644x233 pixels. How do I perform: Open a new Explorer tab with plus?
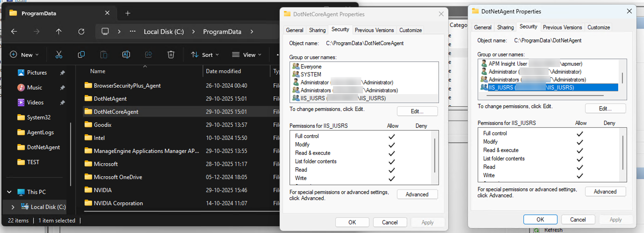(x=128, y=13)
